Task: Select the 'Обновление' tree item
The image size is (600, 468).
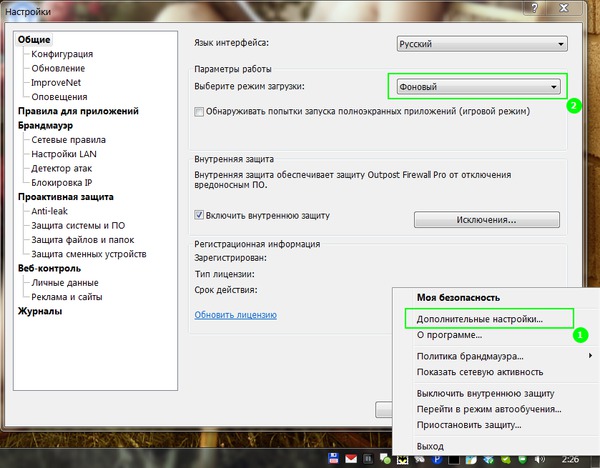Action: click(58, 68)
